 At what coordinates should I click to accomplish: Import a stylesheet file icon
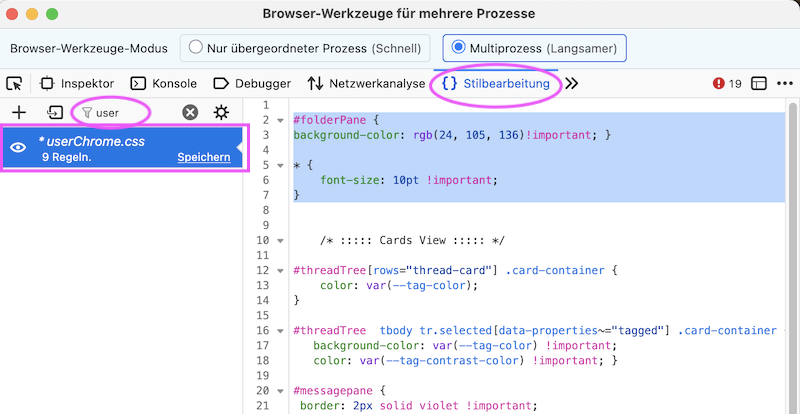(55, 113)
